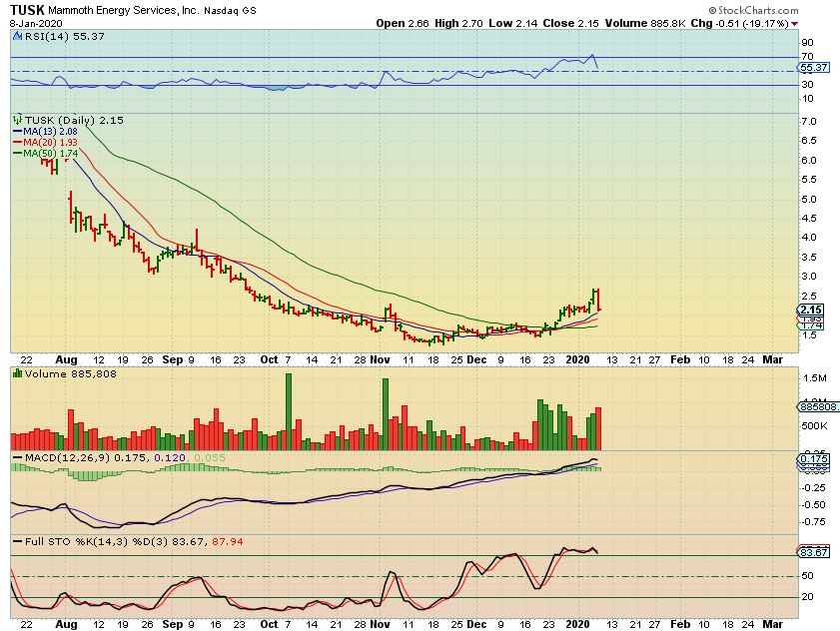The height and width of the screenshot is (631, 840).
Task: Click the -0.50 label on the MACD axis
Action: click(813, 504)
